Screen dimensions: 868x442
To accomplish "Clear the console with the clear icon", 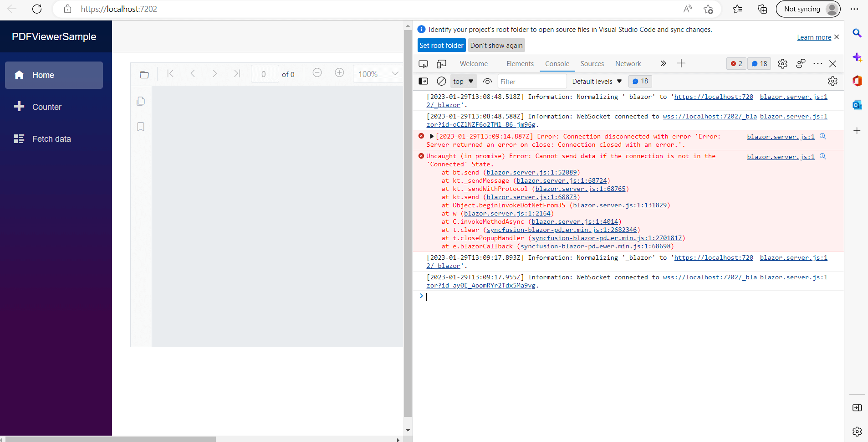I will click(441, 81).
